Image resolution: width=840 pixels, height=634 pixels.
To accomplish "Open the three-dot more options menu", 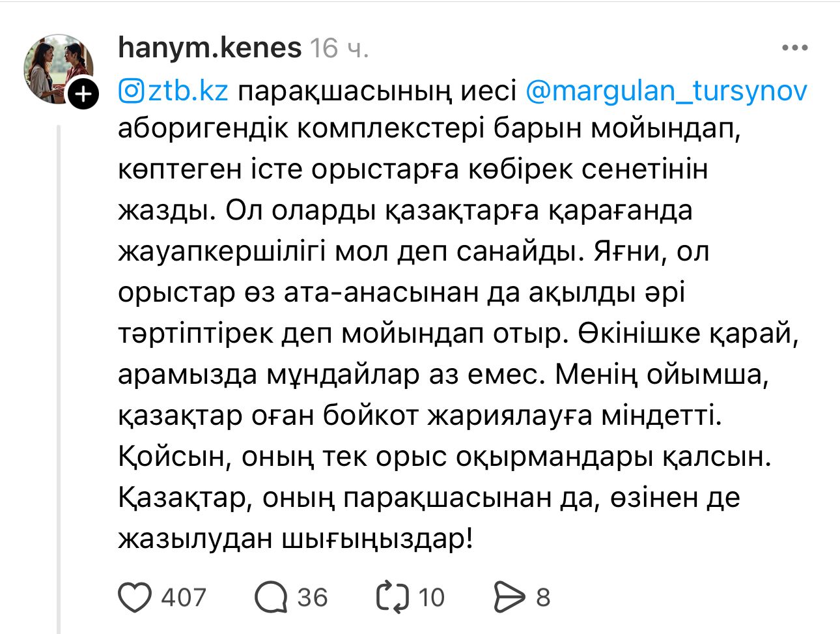I will tap(794, 48).
